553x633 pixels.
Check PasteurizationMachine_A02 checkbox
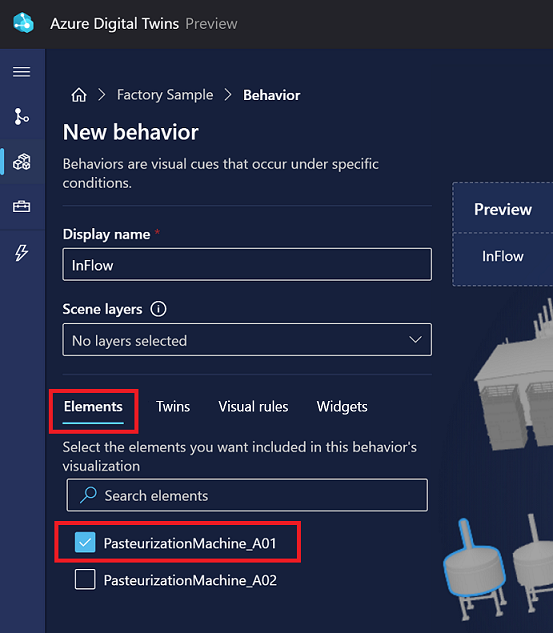coord(85,579)
